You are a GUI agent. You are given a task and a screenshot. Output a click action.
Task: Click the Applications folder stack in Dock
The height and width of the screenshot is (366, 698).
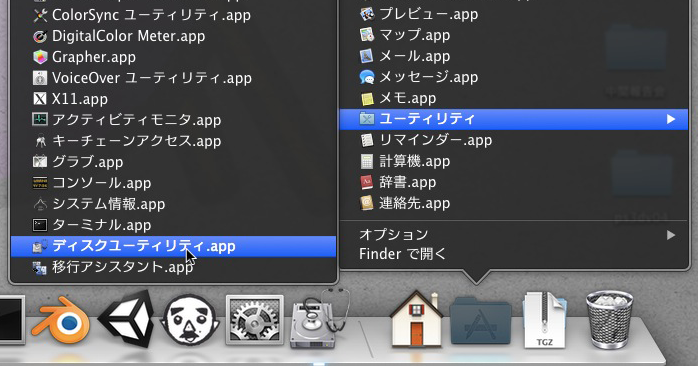point(480,321)
